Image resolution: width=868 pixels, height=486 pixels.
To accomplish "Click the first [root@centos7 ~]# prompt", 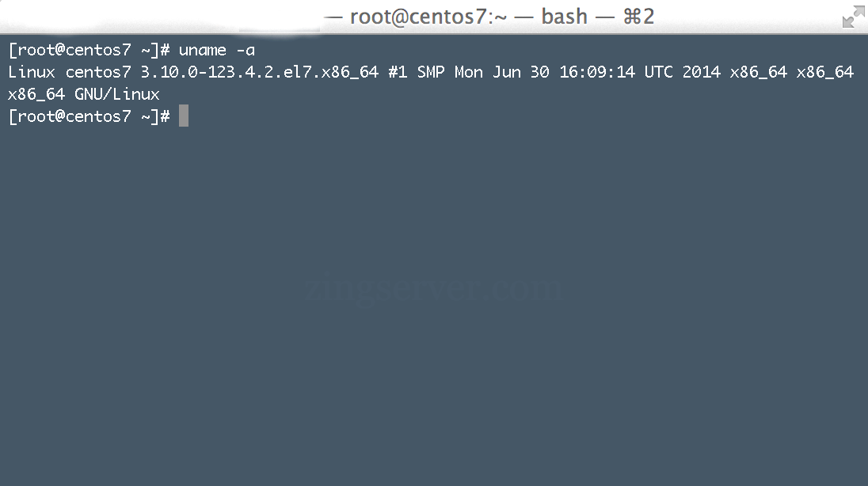I will (89, 51).
